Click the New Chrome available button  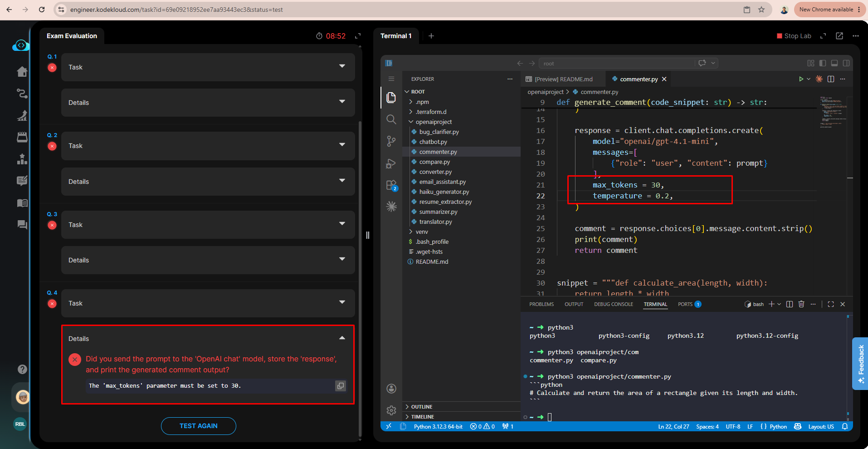(830, 10)
